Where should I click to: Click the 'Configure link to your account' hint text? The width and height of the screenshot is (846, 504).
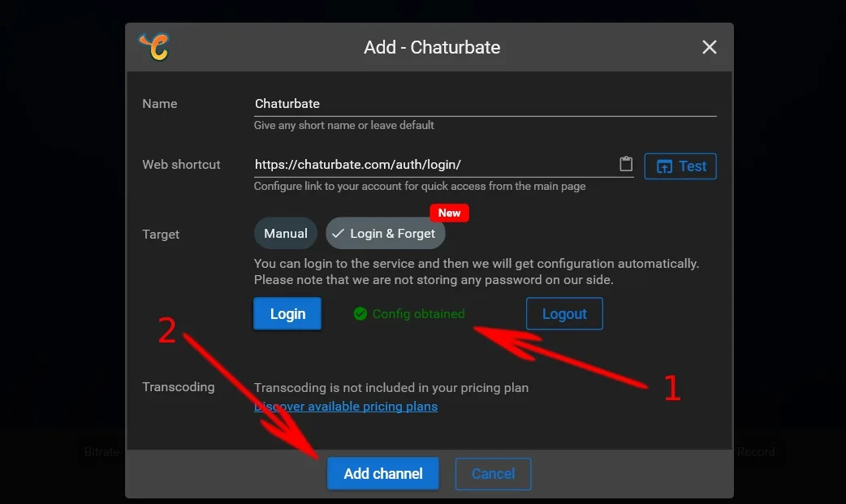pos(420,186)
